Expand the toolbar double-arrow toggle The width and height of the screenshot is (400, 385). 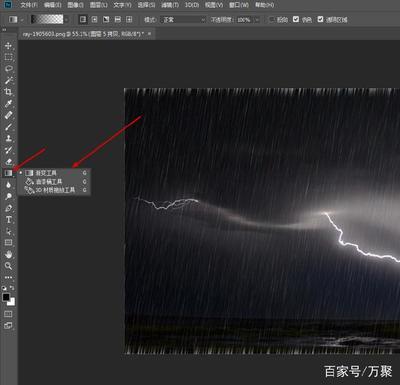[x=4, y=30]
